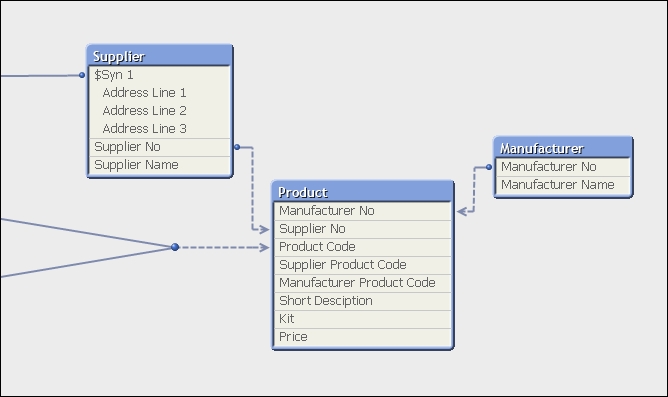
Task: Expand the $Syn 1 synthetic key field
Action: (160, 75)
